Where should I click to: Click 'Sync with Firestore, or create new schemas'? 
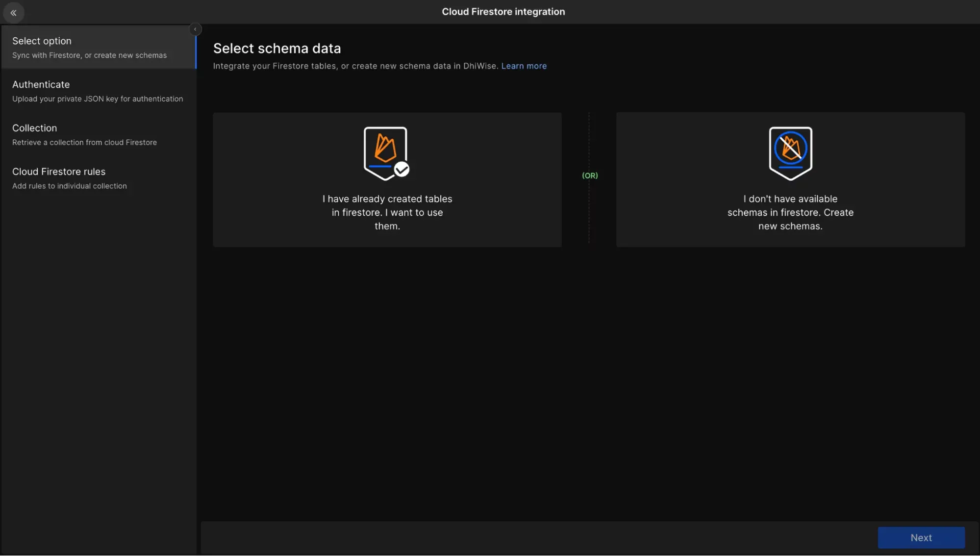point(89,55)
